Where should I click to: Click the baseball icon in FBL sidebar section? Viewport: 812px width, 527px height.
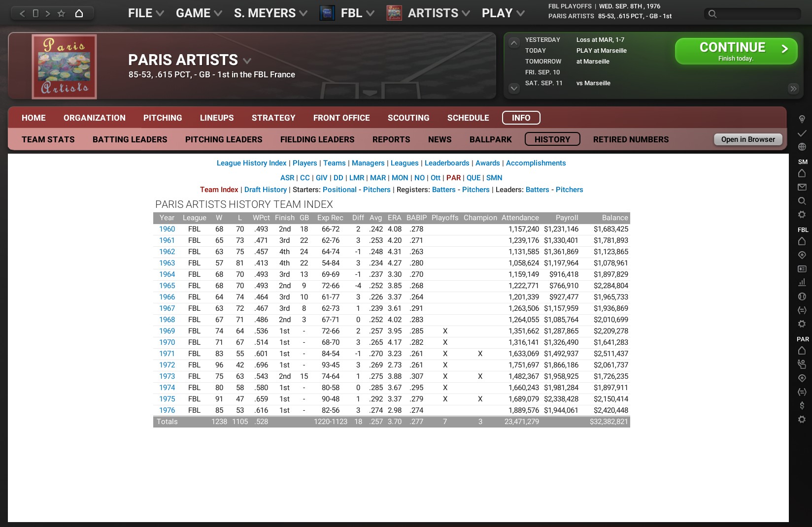[802, 296]
